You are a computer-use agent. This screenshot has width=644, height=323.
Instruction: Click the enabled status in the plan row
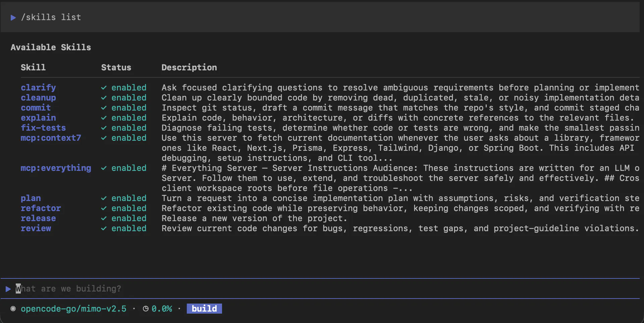point(129,198)
